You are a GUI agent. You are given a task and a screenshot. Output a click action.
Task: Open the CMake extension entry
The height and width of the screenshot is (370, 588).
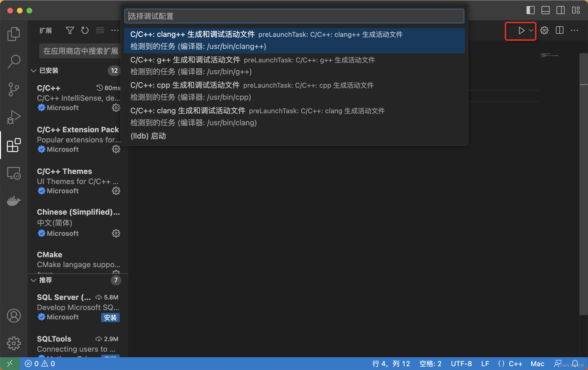pos(78,261)
